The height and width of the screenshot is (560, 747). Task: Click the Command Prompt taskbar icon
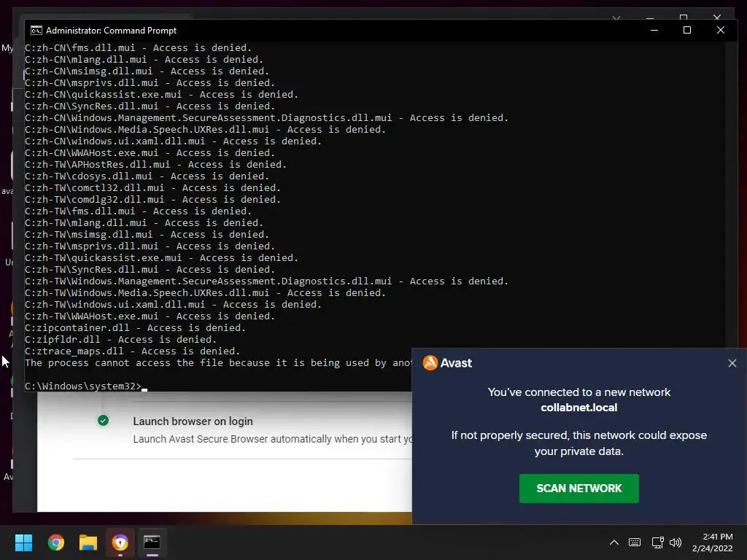152,542
